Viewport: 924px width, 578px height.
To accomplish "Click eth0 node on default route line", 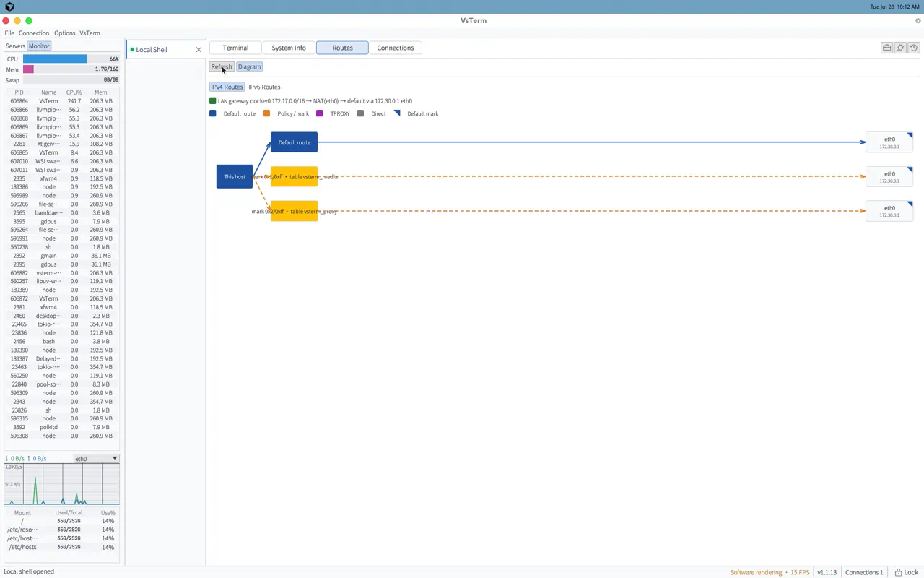I will pyautogui.click(x=889, y=142).
